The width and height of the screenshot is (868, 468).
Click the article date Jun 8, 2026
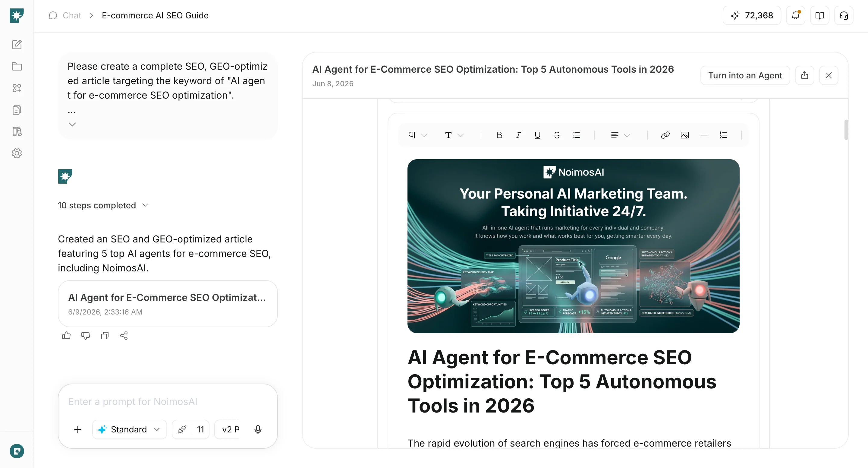pyautogui.click(x=332, y=84)
